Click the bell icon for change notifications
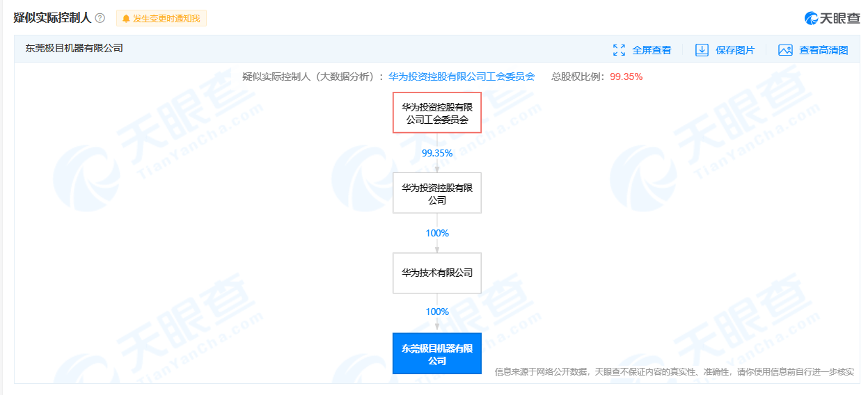Screen dimensions: 868x395 click(x=126, y=19)
